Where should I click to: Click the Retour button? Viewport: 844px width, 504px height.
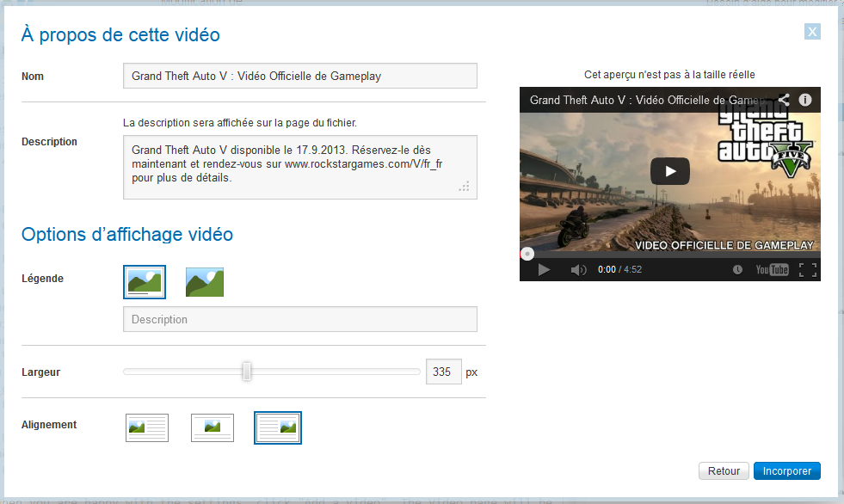point(724,471)
